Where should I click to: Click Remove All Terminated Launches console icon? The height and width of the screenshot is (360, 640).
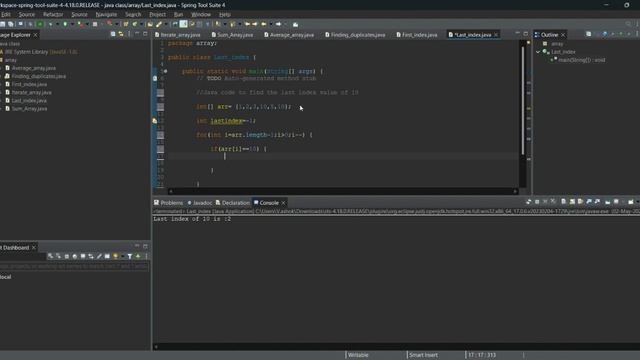[553, 202]
